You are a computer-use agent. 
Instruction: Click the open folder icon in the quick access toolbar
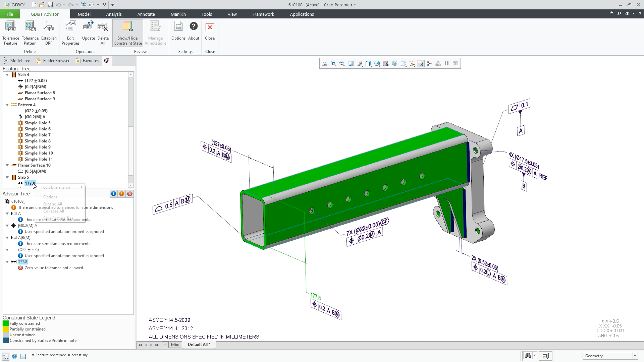[x=42, y=5]
